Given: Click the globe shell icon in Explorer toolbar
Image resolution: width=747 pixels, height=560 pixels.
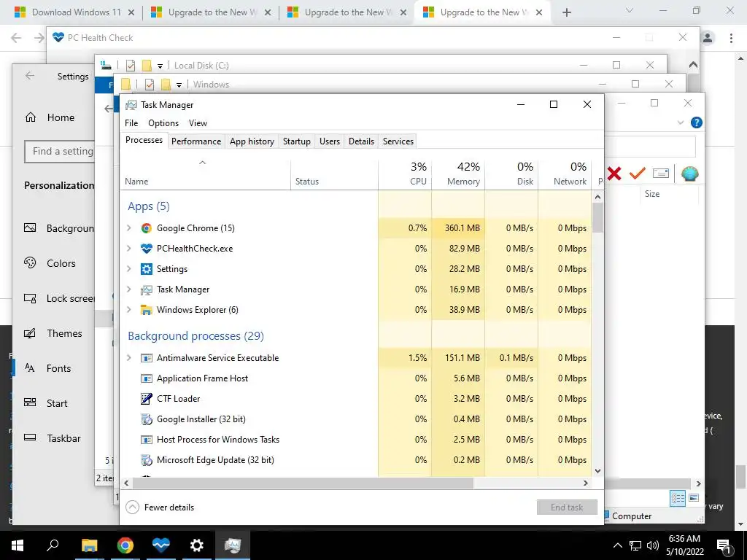Looking at the screenshot, I should coord(689,174).
